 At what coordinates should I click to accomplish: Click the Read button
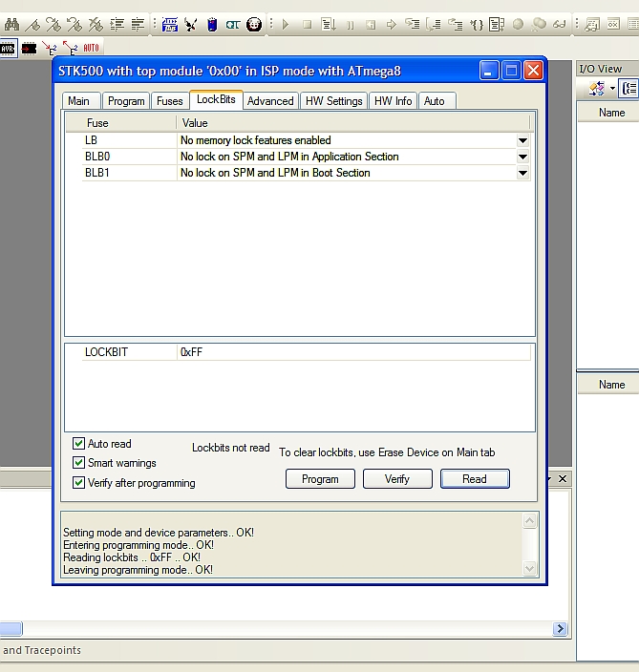point(475,479)
